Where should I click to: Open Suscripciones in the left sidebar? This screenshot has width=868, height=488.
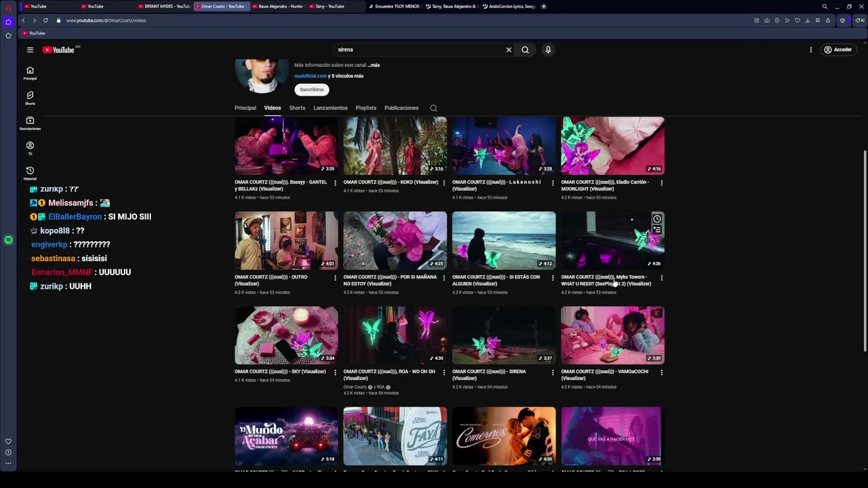click(30, 123)
